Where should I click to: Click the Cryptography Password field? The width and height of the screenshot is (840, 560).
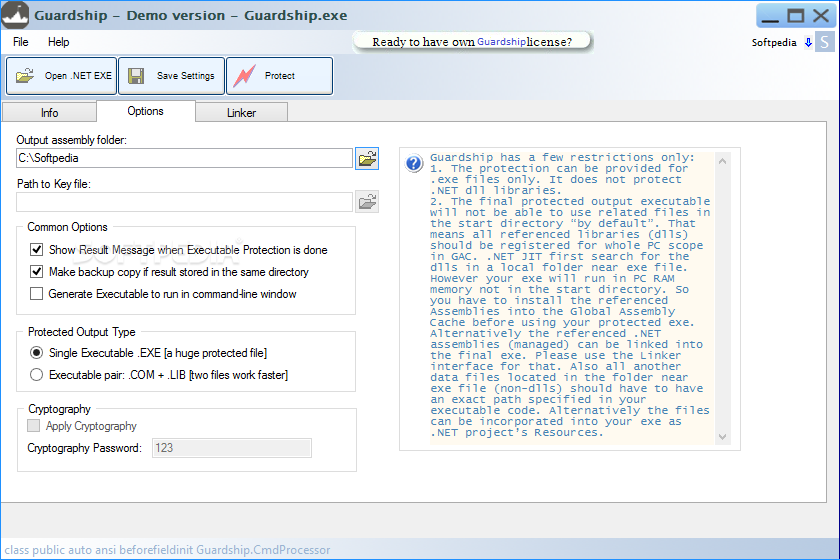tap(231, 448)
